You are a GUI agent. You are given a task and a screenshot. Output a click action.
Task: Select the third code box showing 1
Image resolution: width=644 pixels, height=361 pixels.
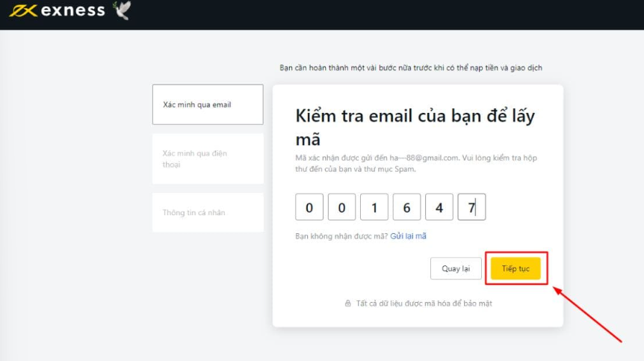(374, 207)
